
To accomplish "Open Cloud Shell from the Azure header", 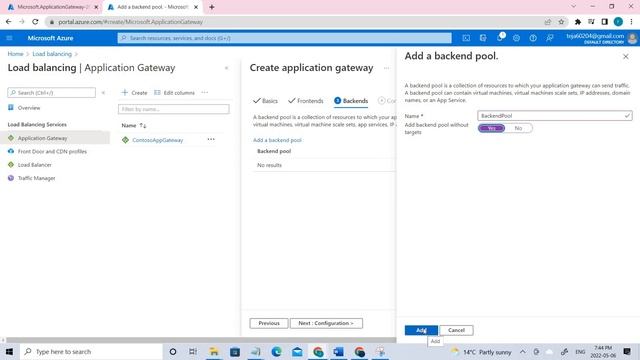I will click(x=466, y=38).
